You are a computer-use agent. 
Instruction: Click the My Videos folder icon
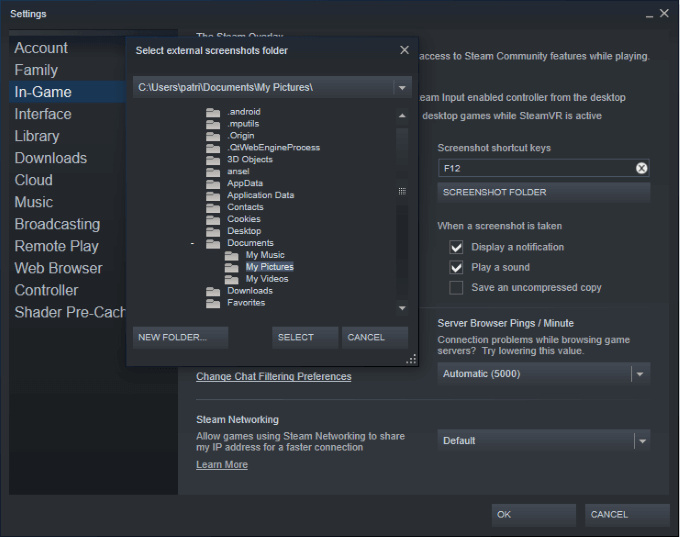pyautogui.click(x=232, y=280)
